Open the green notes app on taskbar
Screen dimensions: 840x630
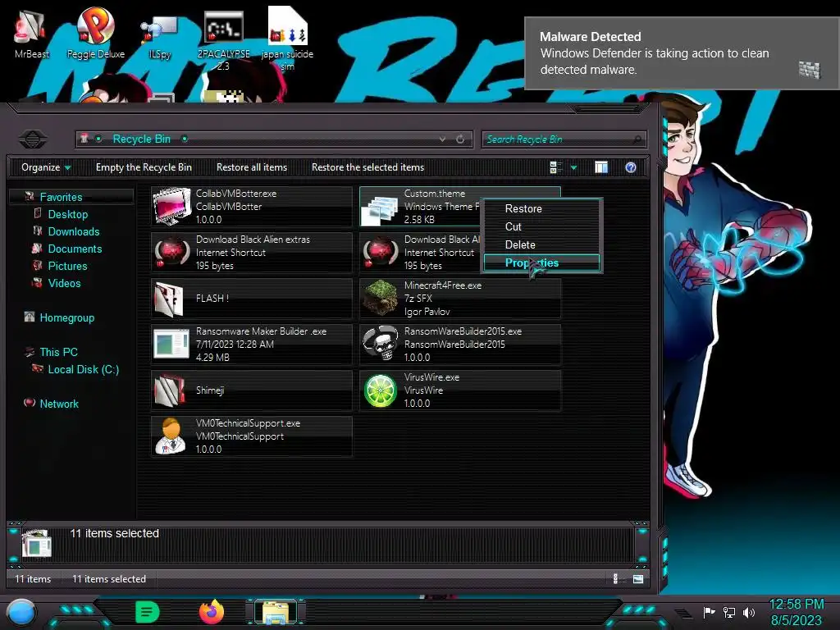click(x=148, y=611)
